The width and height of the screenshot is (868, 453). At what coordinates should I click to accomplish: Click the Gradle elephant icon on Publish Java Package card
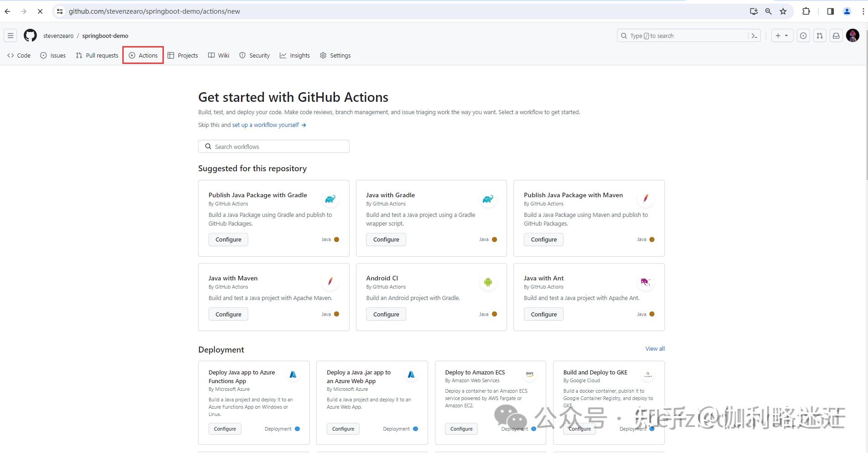(330, 199)
